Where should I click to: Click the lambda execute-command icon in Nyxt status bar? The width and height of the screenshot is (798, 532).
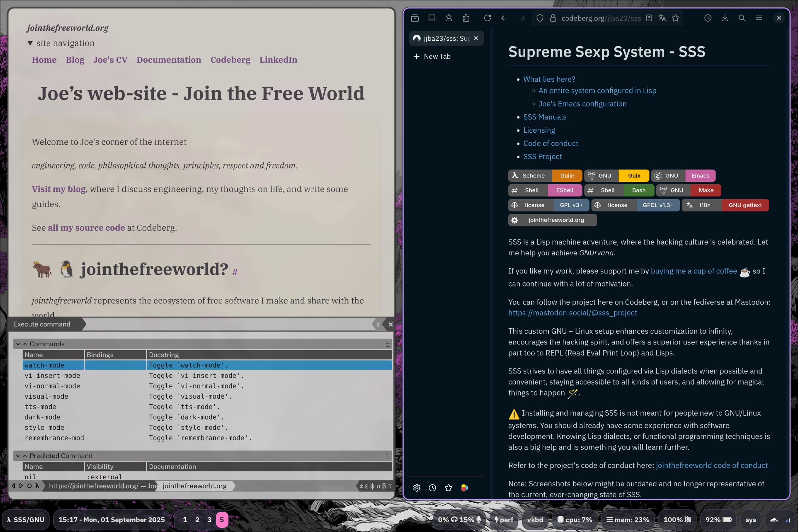point(37,486)
